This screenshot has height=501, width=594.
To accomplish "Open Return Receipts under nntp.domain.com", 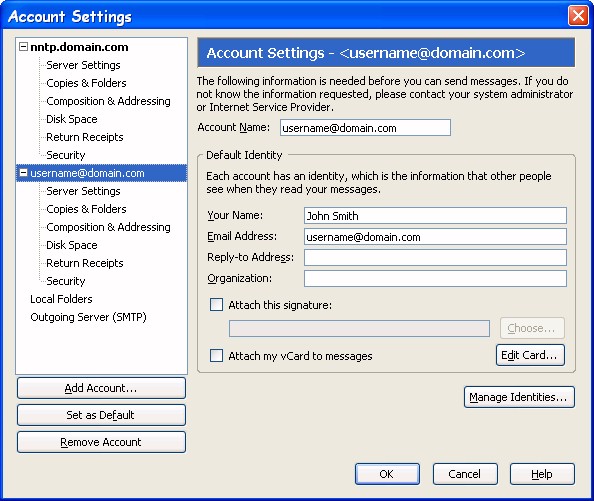I will point(84,137).
